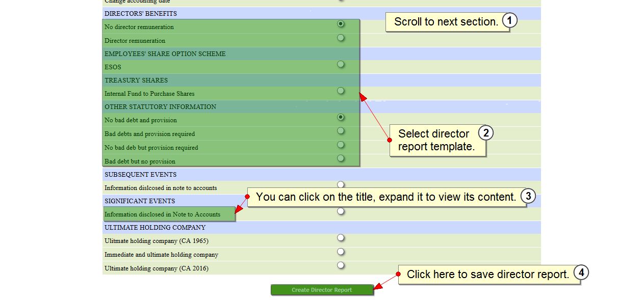Select 'Ultimate holding company (CA 2016)' radio button
644x300 pixels.
coord(341,265)
